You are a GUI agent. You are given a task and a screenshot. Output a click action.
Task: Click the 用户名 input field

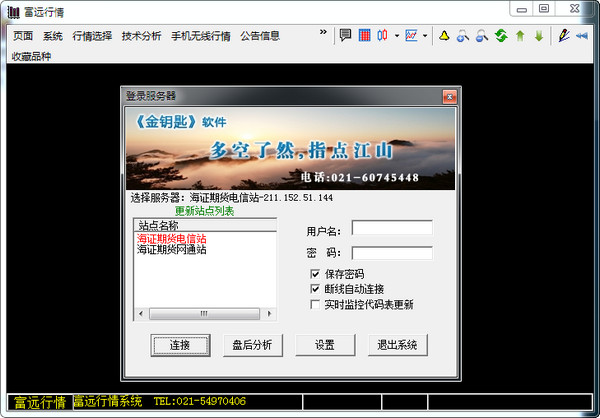[x=392, y=228]
